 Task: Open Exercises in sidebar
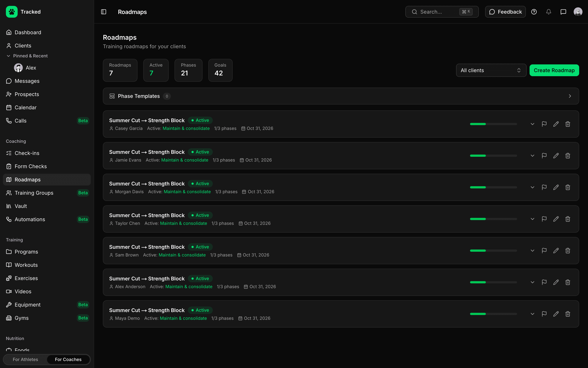point(47,278)
